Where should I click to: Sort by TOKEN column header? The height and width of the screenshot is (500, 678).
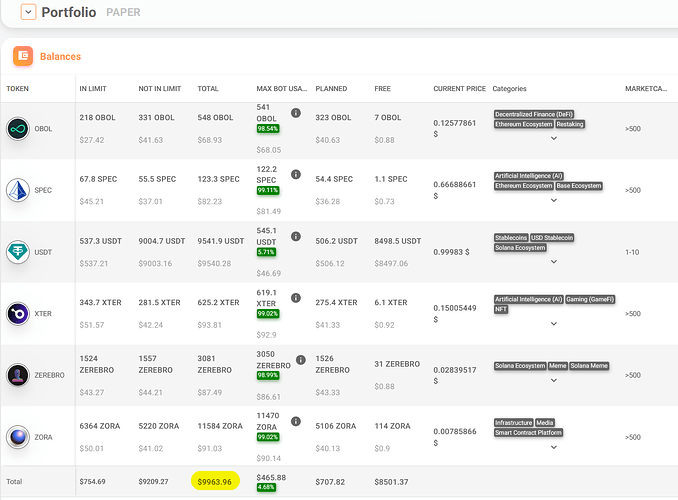(17, 89)
